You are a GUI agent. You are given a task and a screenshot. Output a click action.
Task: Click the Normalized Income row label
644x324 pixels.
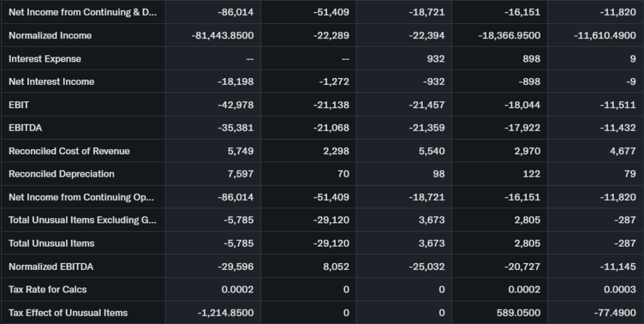[50, 36]
